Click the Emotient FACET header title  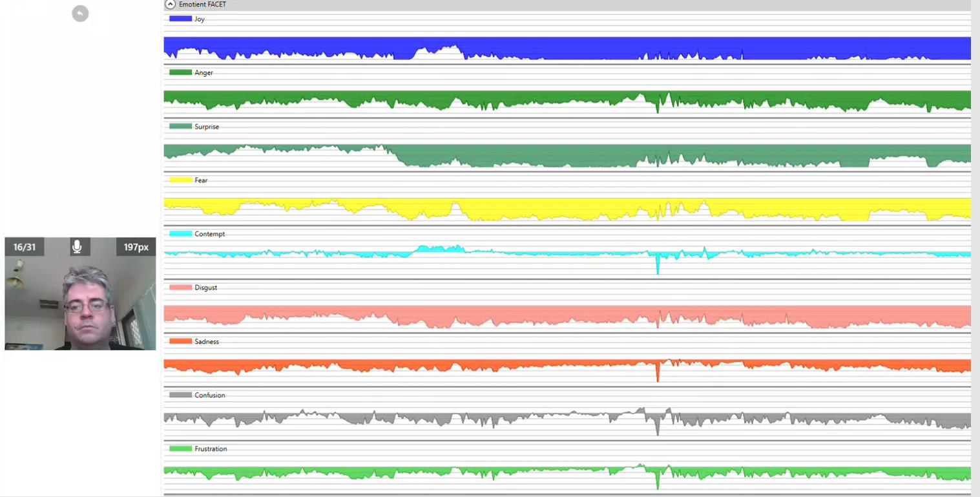pos(202,5)
